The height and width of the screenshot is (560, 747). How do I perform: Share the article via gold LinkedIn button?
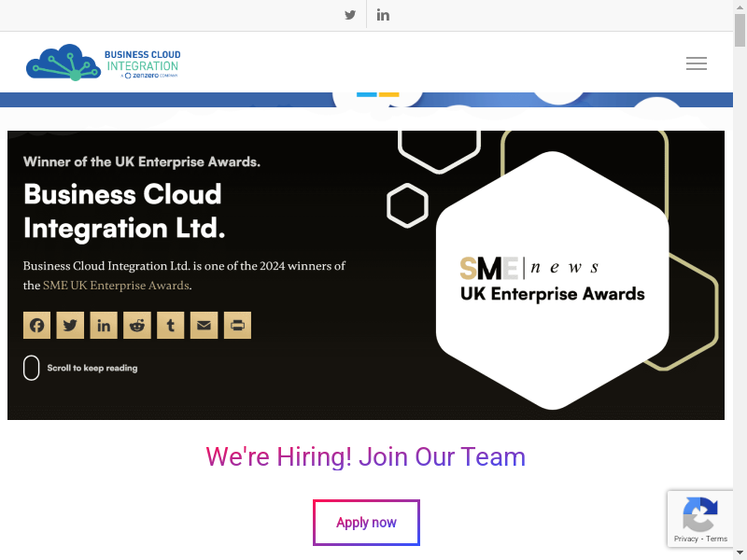pyautogui.click(x=104, y=325)
